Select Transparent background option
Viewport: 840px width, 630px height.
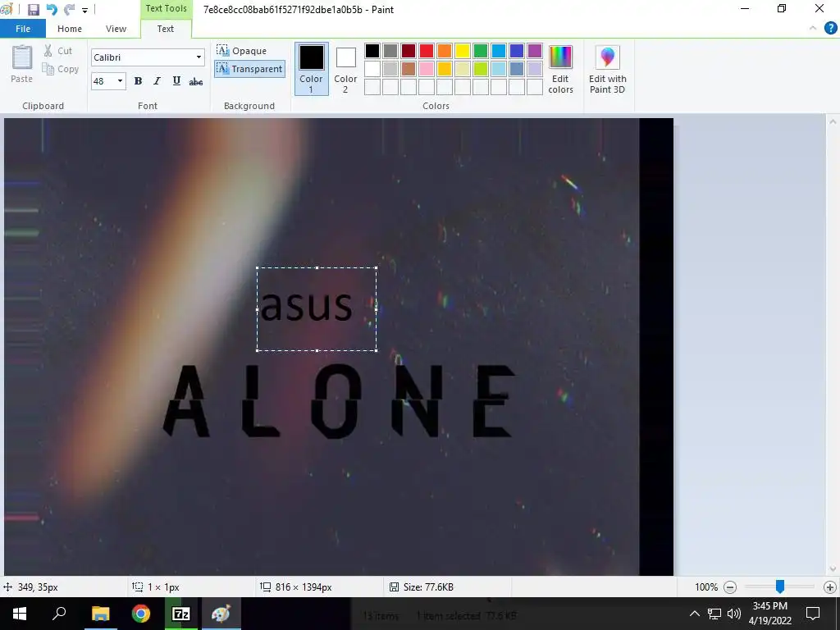pos(249,69)
